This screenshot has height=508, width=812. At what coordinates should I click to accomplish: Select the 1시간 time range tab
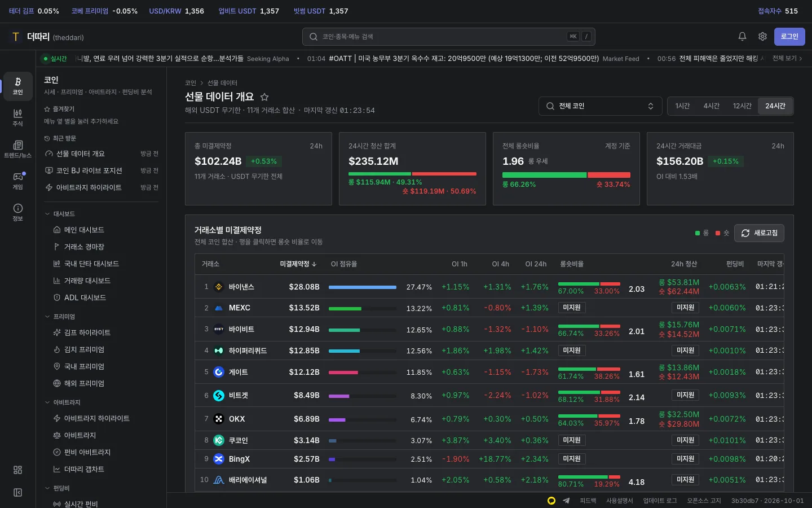pos(682,106)
